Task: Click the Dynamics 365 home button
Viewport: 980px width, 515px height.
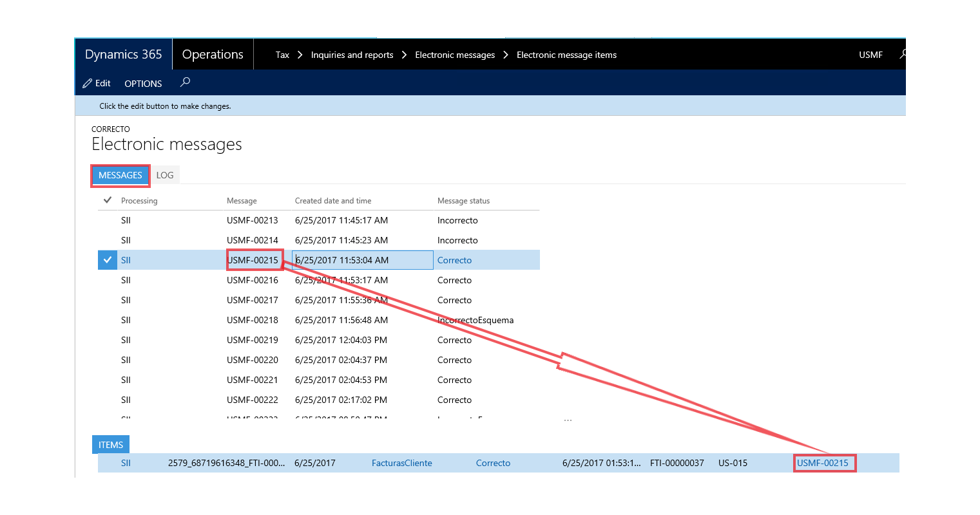Action: click(x=124, y=55)
